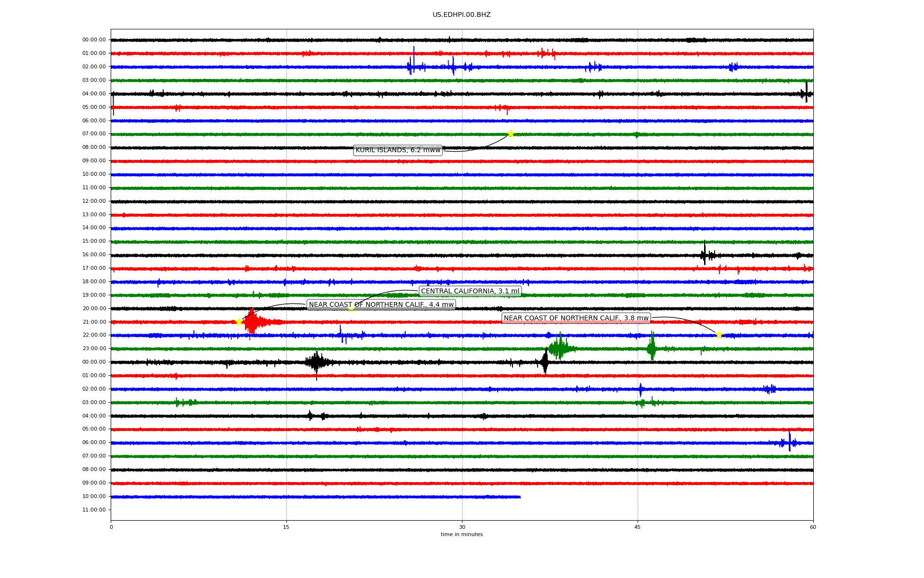924x578 pixels.
Task: Click the faded star on the 20:00:00 trace
Action: click(351, 308)
